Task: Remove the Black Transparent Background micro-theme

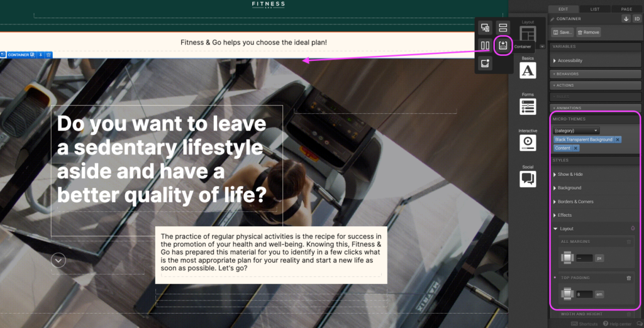Action: (x=618, y=139)
